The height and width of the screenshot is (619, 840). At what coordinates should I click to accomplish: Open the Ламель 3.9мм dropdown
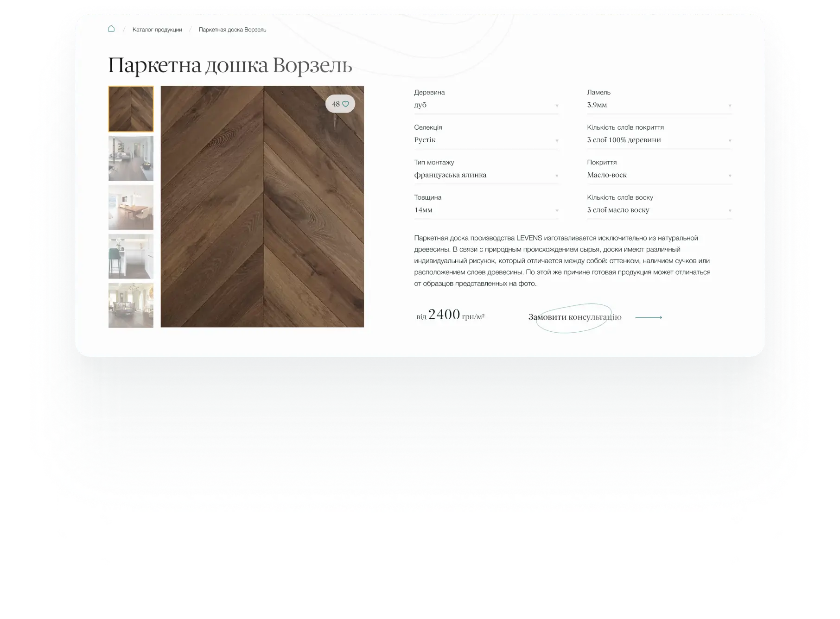[659, 105]
